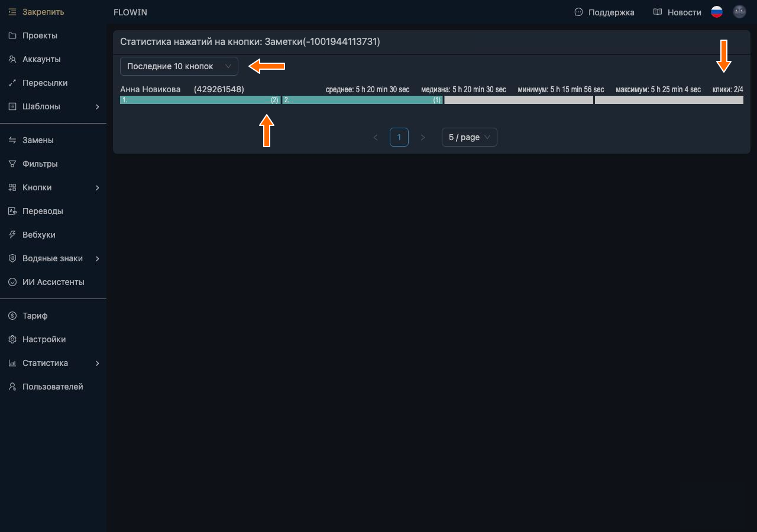Open the 5 / page size dropdown
The height and width of the screenshot is (532, 757).
tap(470, 137)
